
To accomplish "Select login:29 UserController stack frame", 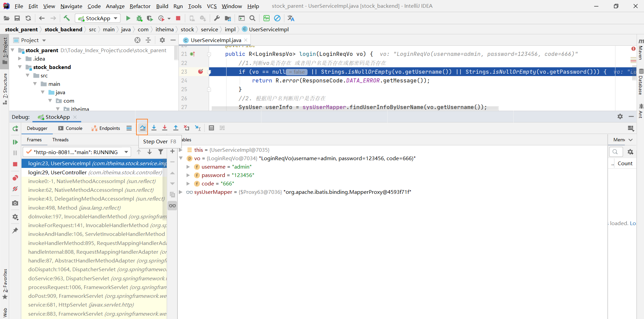I will 94,172.
